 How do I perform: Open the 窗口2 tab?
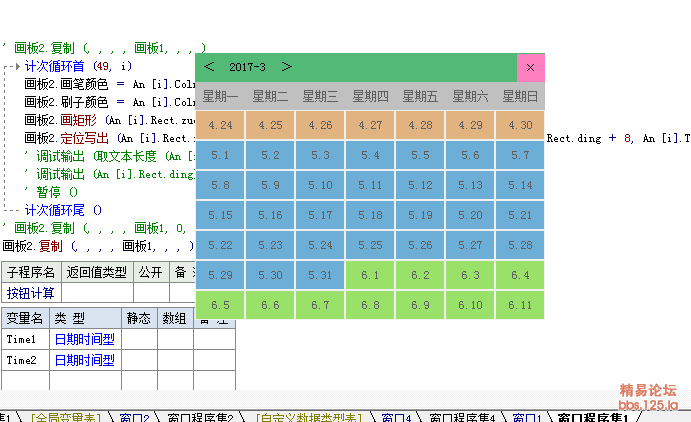133,416
